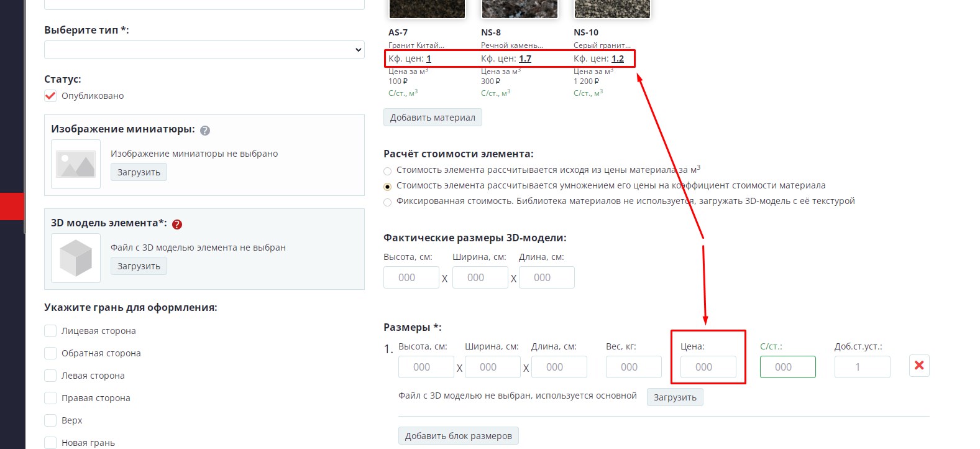Screen dimensions: 980x449
Task: Check Правая сторона face option
Action: [x=50, y=398]
